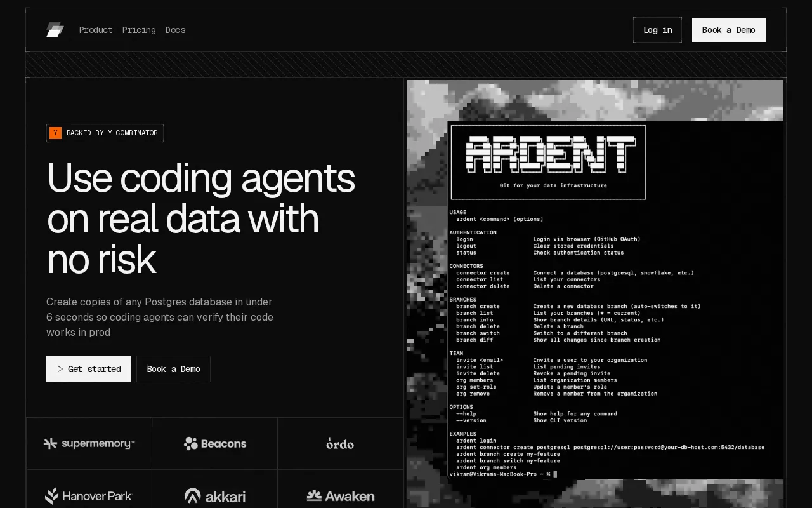Click 'Check authentication status' description
This screenshot has height=508, width=812.
[x=579, y=253]
